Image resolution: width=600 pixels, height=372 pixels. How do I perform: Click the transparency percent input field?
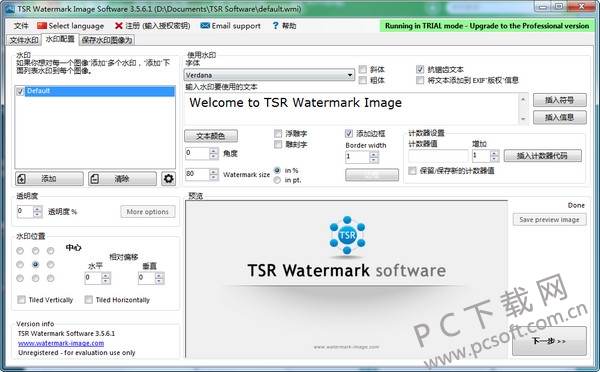[x=25, y=212]
